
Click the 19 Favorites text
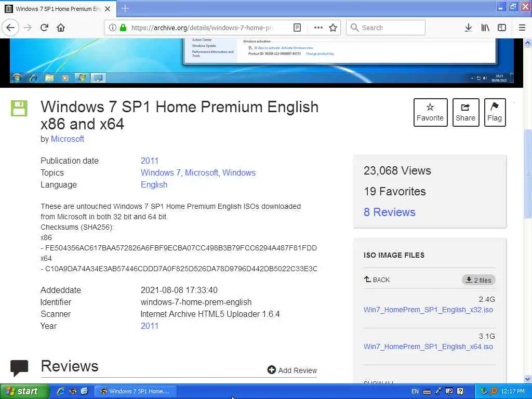[x=395, y=191]
